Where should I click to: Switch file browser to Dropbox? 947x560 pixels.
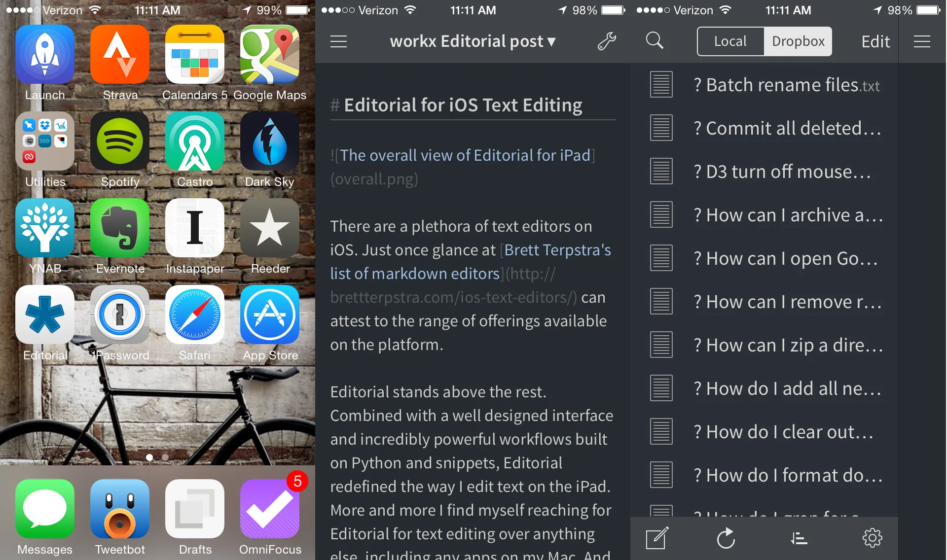tap(798, 41)
